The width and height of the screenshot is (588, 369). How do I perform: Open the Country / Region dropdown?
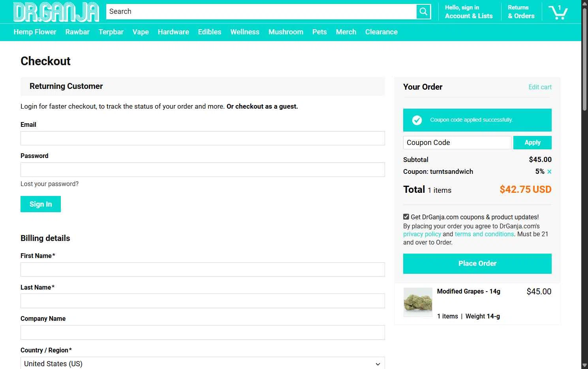coord(203,363)
